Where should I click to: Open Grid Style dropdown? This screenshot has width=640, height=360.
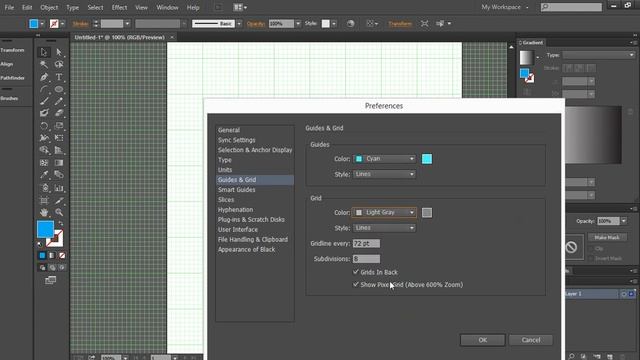(384, 228)
